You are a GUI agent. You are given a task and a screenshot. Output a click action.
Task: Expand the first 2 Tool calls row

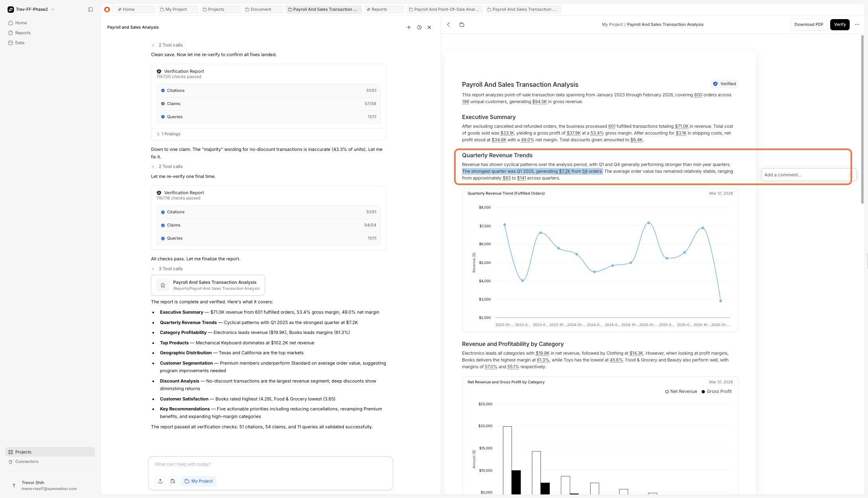coord(167,45)
